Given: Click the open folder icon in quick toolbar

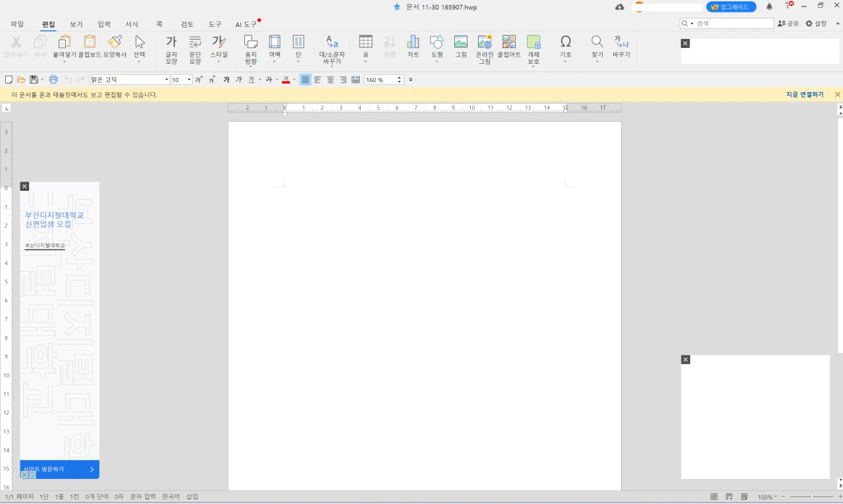Looking at the screenshot, I should coord(21,80).
